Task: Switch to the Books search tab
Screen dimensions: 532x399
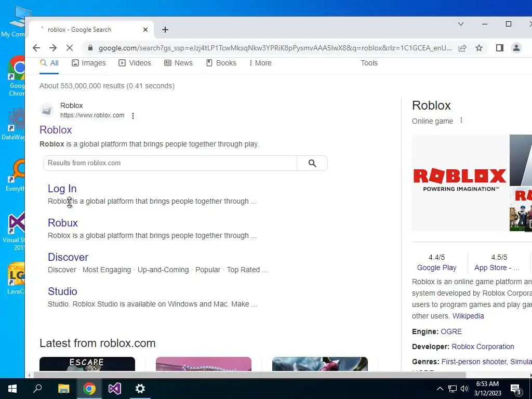Action: tap(221, 63)
